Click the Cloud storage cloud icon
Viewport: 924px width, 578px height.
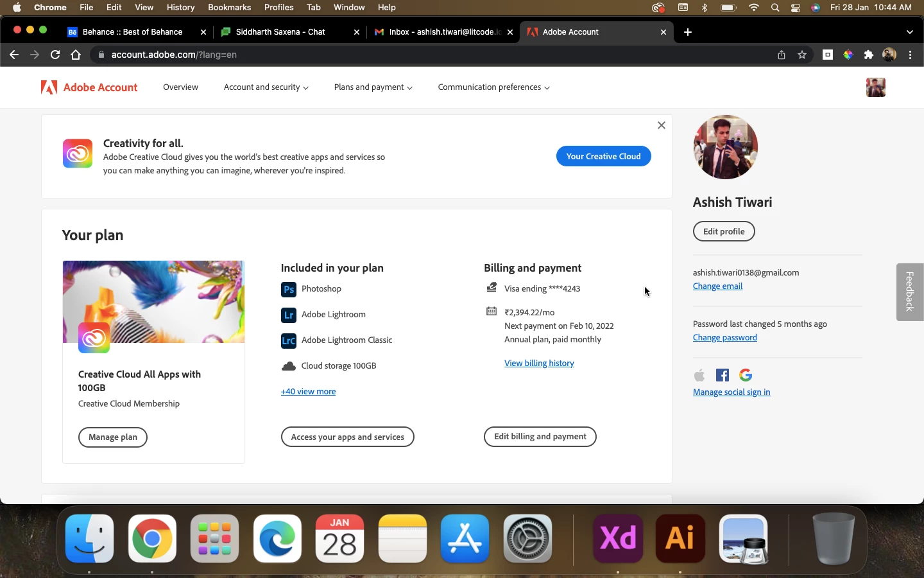pyautogui.click(x=289, y=366)
